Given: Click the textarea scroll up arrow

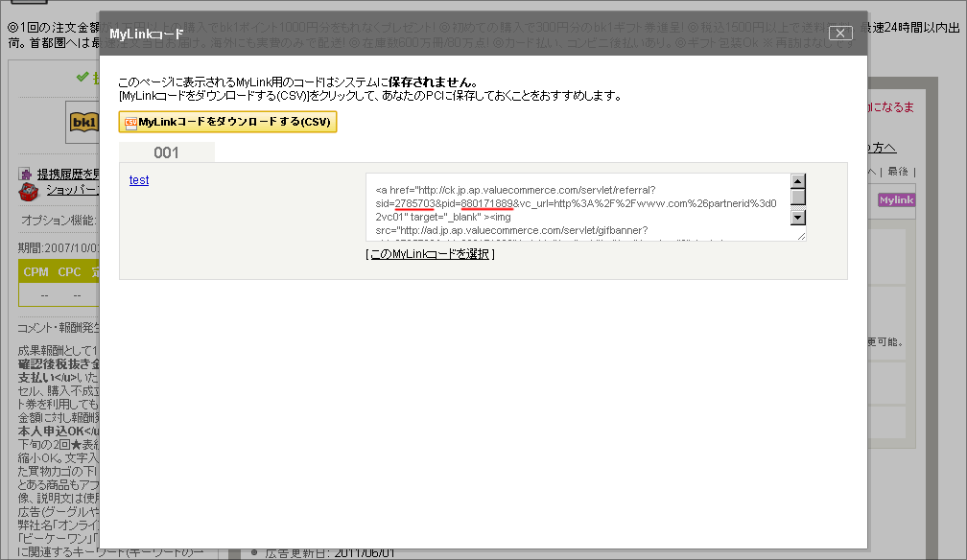Looking at the screenshot, I should pos(798,181).
